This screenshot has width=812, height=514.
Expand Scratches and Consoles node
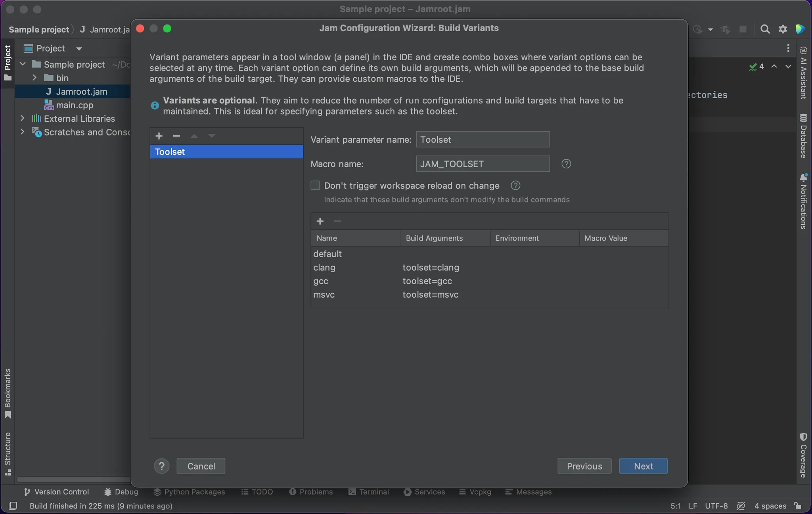(x=23, y=132)
